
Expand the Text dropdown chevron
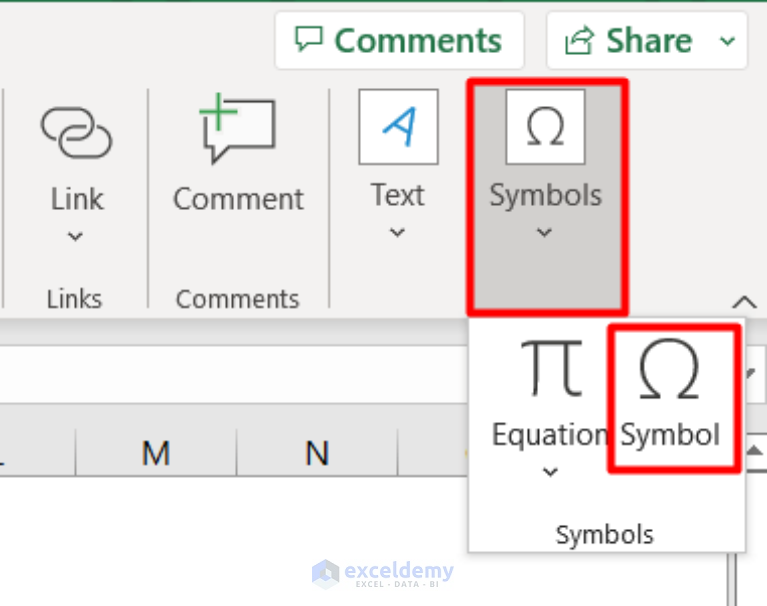(397, 232)
